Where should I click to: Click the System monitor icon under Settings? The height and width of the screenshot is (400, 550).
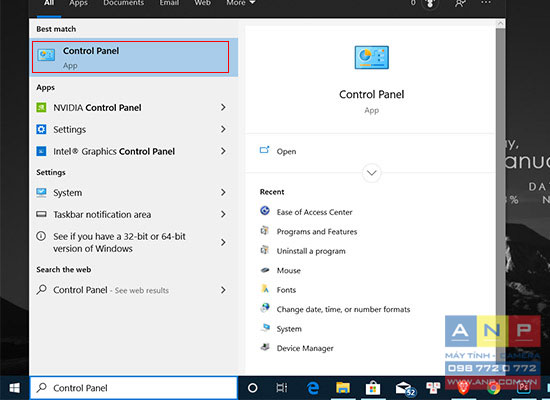[x=41, y=192]
